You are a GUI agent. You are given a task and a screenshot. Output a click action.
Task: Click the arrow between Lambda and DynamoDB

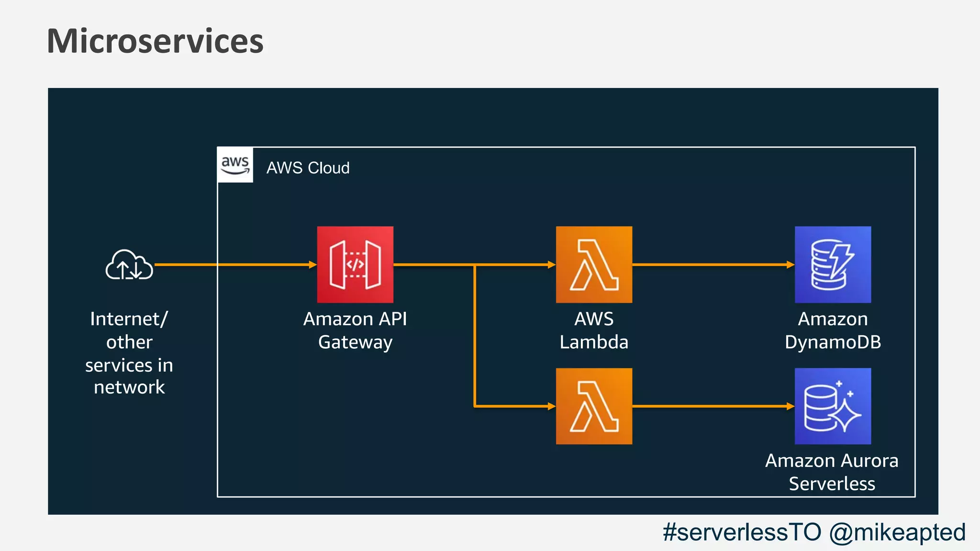713,264
